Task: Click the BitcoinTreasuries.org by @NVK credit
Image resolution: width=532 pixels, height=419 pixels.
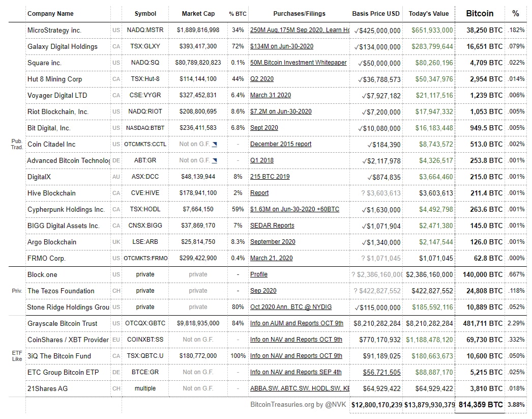Action: point(298,404)
